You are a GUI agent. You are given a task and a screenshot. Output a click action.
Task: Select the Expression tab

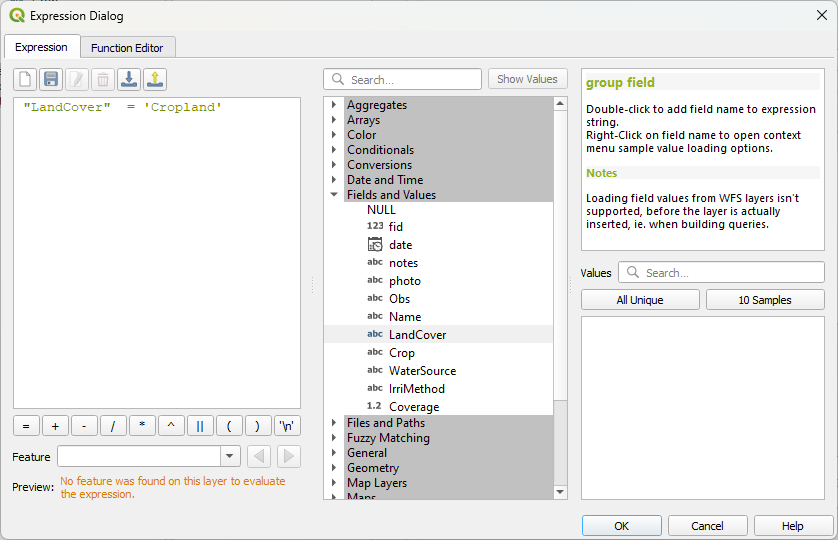click(41, 47)
